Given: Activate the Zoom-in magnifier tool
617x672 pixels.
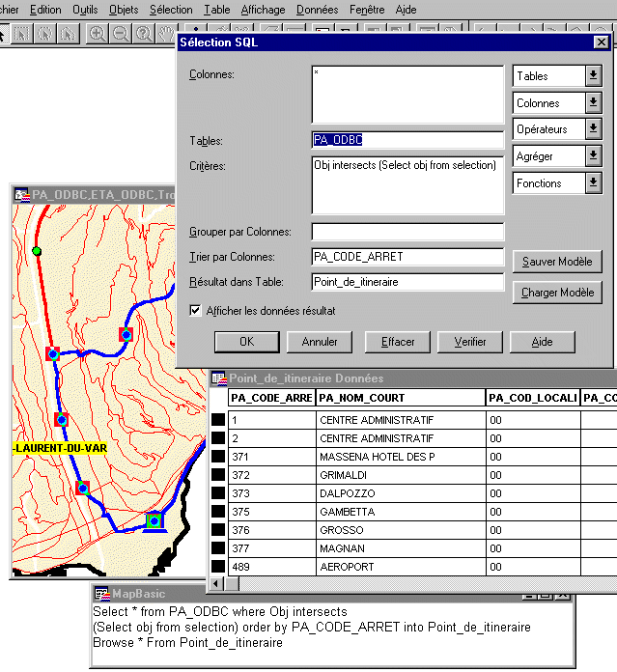Looking at the screenshot, I should pos(98,34).
